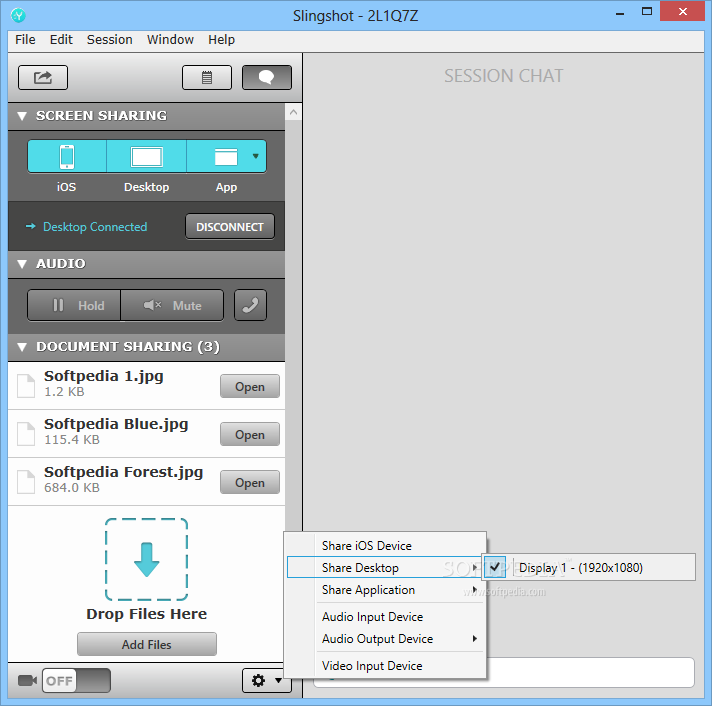Click the Hold pause button
712x706 pixels.
[74, 305]
